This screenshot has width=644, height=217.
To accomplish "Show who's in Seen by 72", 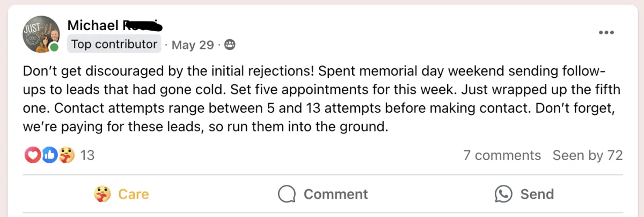I will pos(588,156).
